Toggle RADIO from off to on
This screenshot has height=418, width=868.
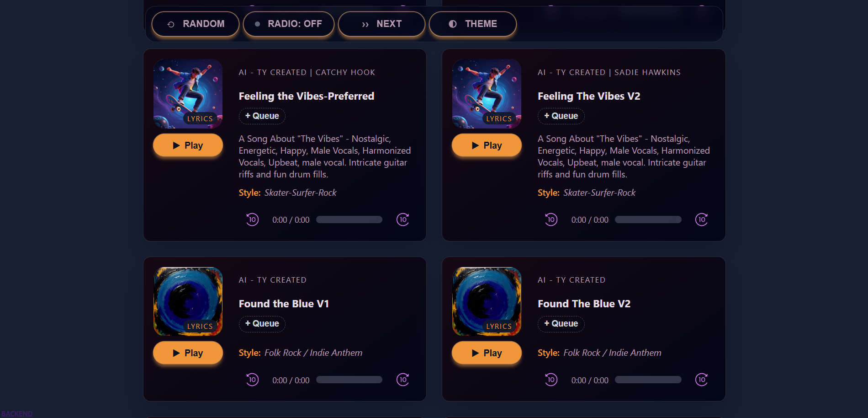(x=289, y=24)
